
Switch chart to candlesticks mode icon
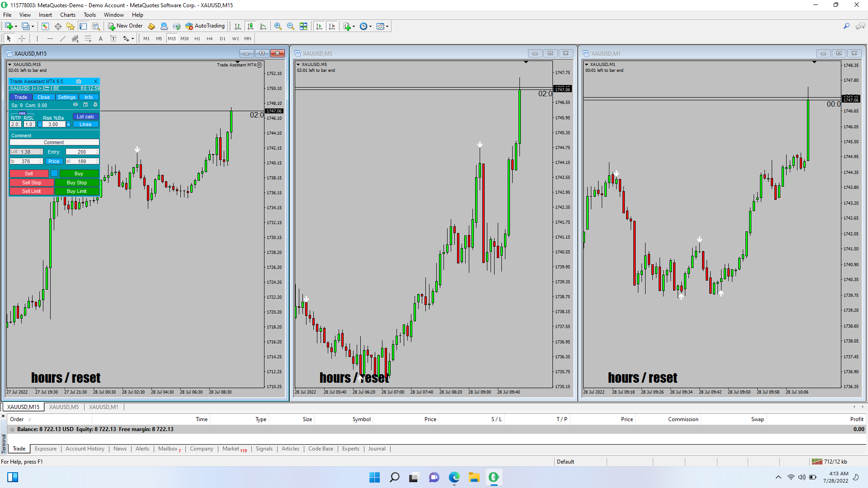click(250, 26)
